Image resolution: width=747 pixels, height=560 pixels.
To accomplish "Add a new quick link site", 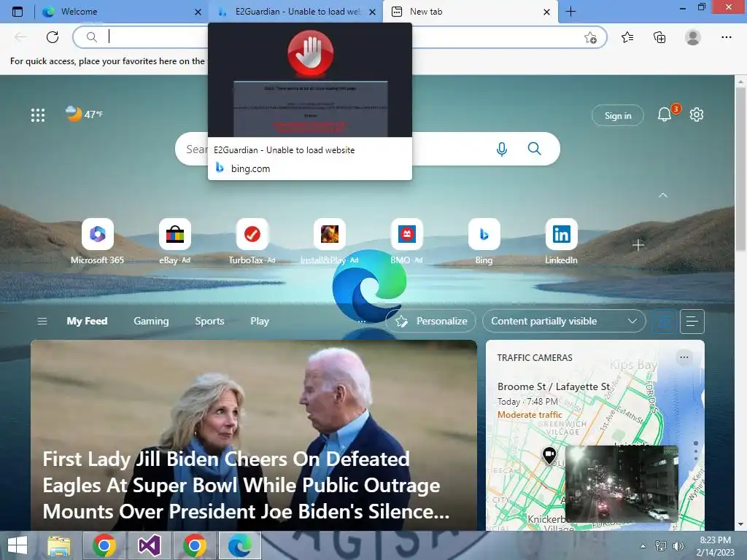I will click(x=638, y=245).
